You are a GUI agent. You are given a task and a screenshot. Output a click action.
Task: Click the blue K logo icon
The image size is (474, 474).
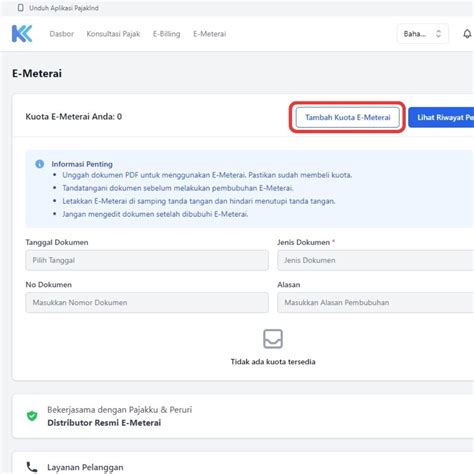22,34
